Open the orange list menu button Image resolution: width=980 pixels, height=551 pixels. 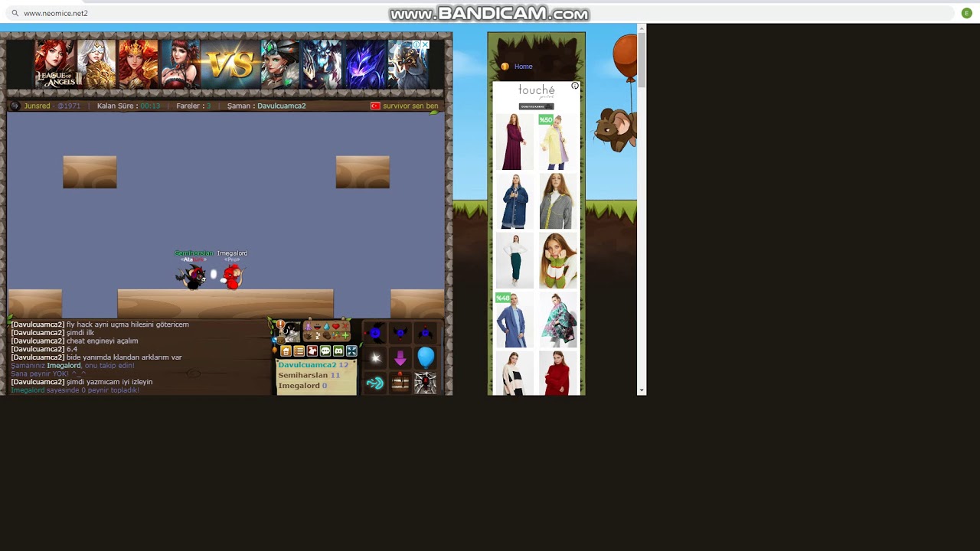299,351
